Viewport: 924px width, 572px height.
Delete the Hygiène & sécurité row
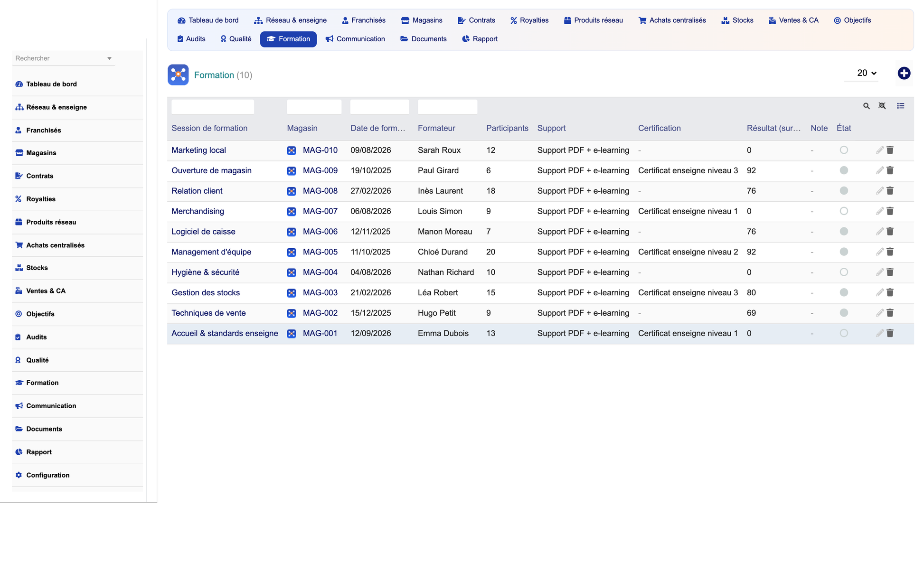point(890,272)
